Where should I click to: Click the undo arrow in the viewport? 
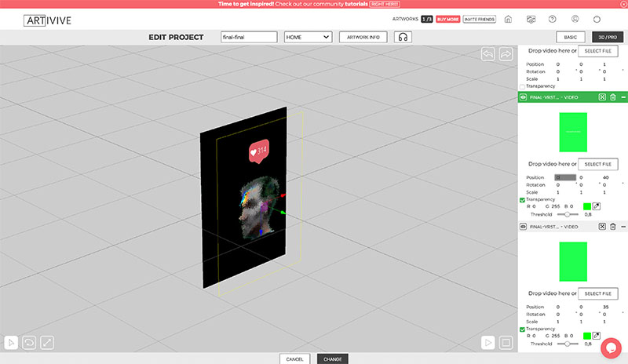click(488, 54)
